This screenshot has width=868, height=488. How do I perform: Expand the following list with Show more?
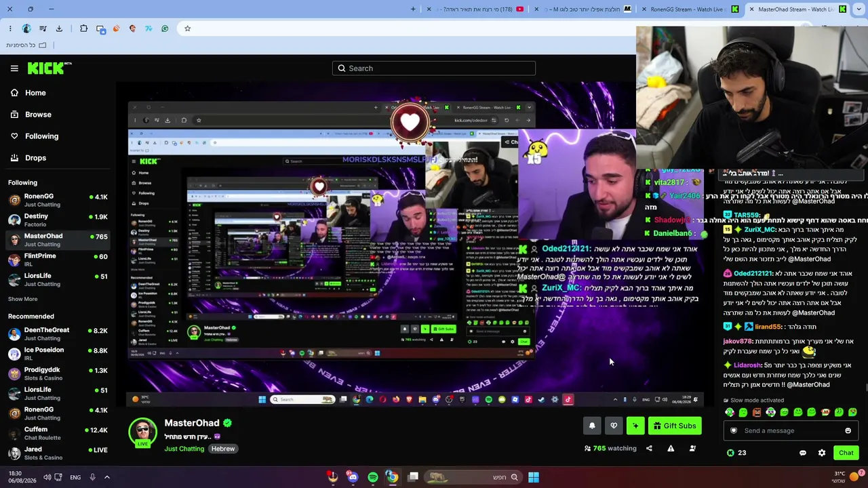click(23, 299)
